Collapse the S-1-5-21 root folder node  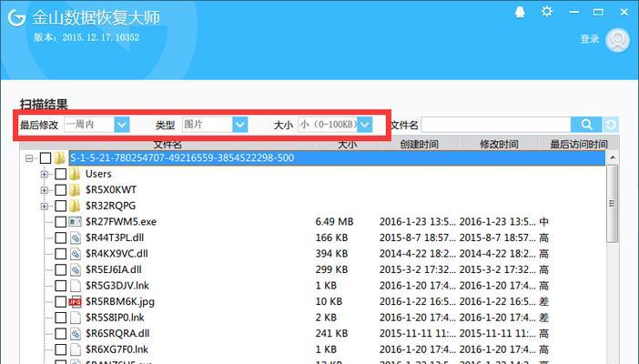[29, 158]
